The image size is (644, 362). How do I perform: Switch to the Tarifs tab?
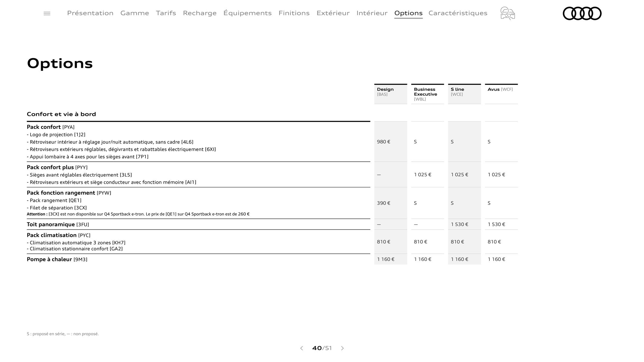coord(166,13)
